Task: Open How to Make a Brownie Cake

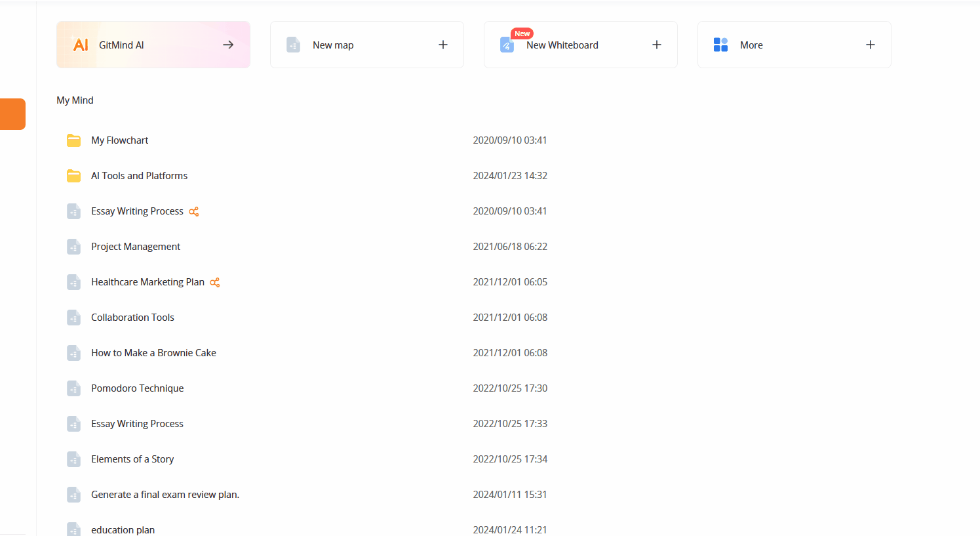Action: coord(153,353)
